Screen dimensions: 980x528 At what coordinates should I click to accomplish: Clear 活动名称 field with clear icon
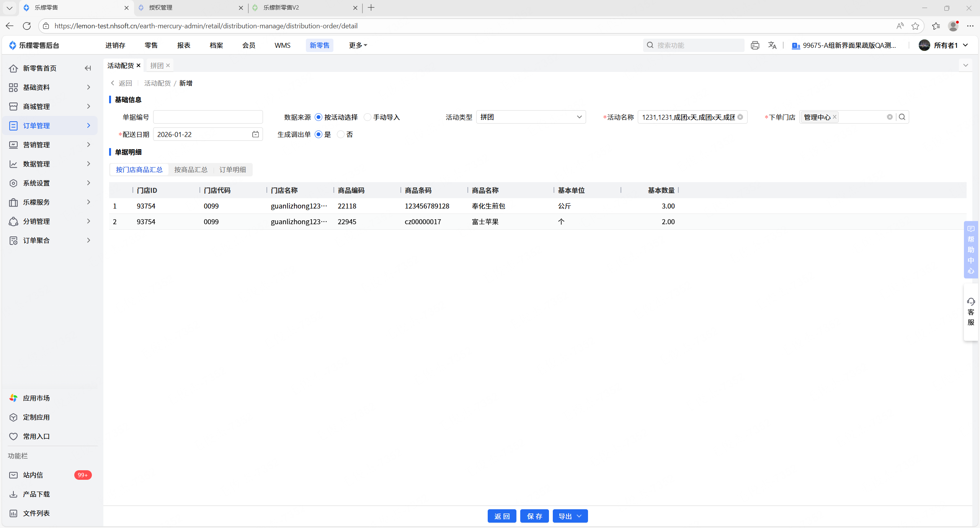pyautogui.click(x=740, y=117)
